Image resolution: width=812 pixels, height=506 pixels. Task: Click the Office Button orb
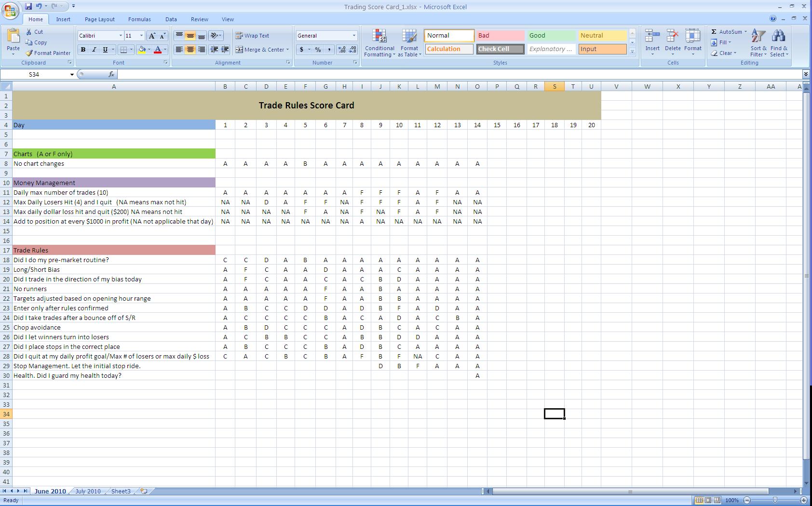coord(10,10)
